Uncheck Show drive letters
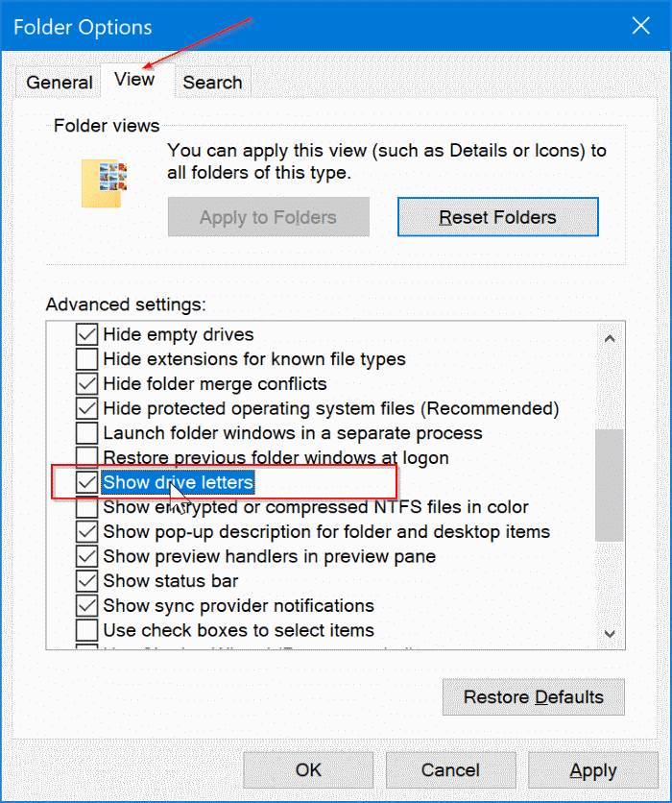672x803 pixels. click(86, 483)
